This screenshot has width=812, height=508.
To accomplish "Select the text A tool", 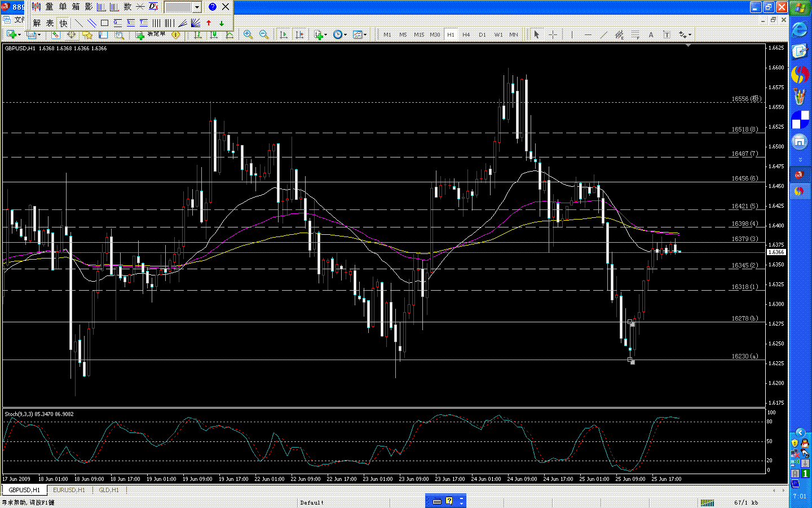I will click(651, 34).
